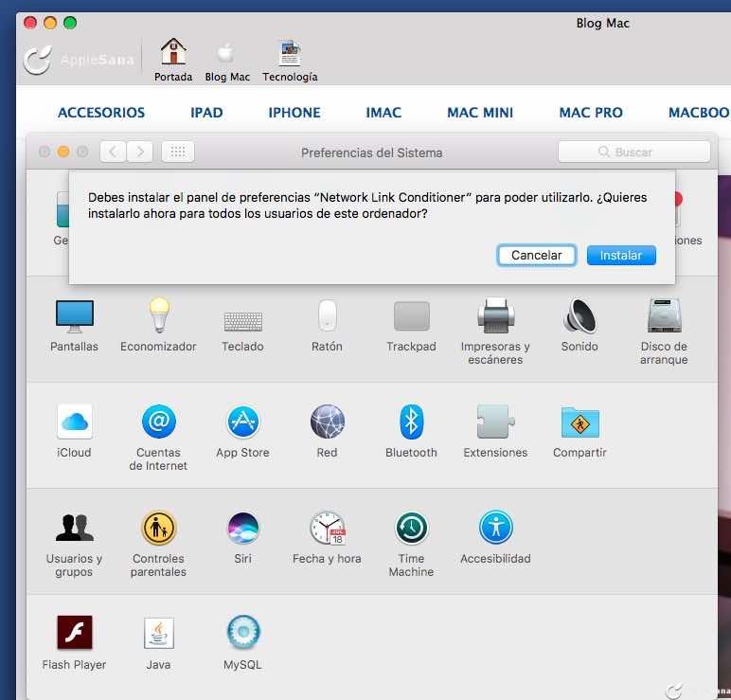Image resolution: width=731 pixels, height=700 pixels.
Task: Open Tecnología toolbar item
Action: pos(290,61)
